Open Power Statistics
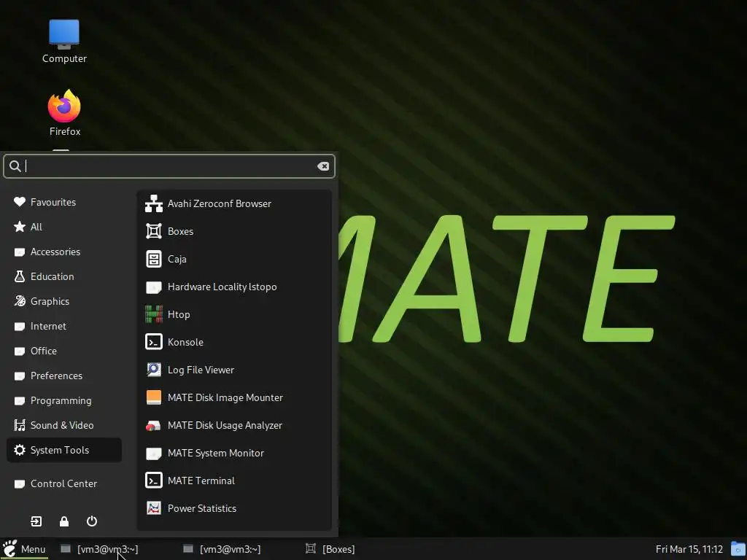 234,508
